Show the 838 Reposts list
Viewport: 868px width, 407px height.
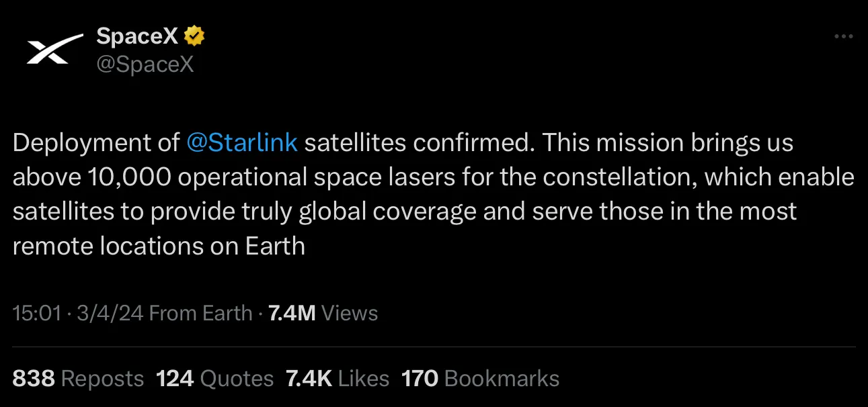click(x=78, y=378)
